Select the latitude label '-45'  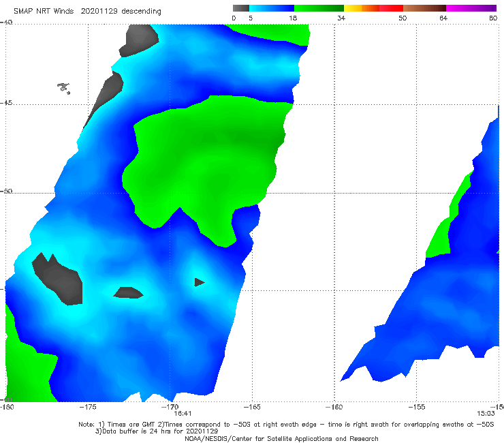click(x=6, y=103)
